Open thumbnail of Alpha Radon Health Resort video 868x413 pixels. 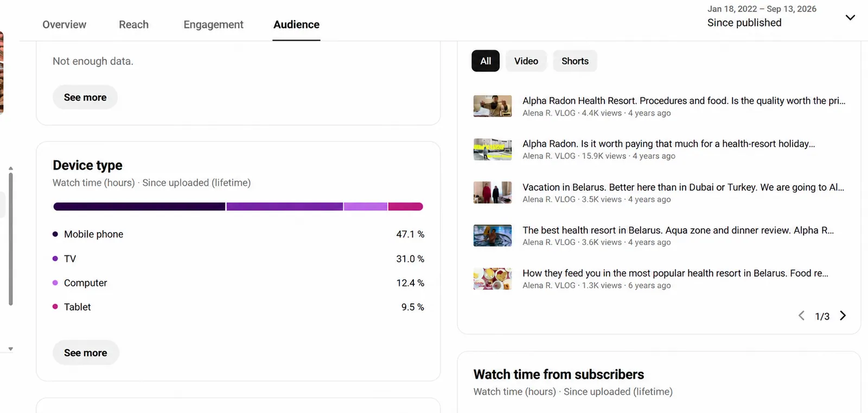[x=493, y=106]
